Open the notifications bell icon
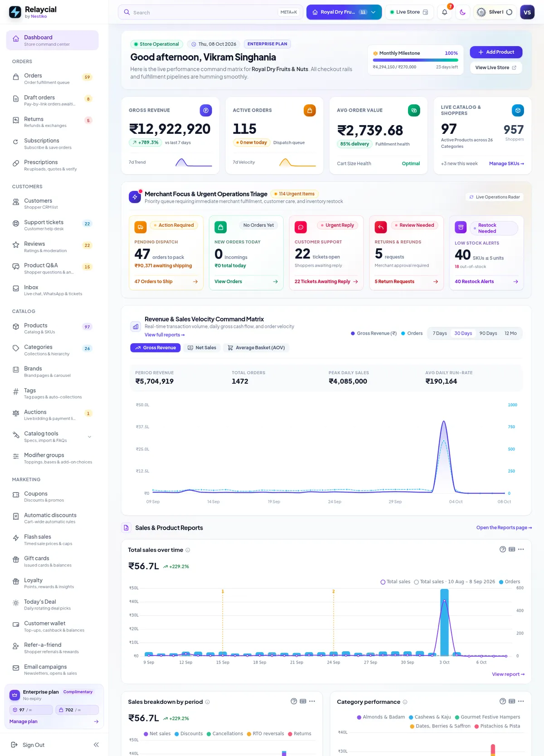Viewport: 544px width, 756px height. (445, 12)
